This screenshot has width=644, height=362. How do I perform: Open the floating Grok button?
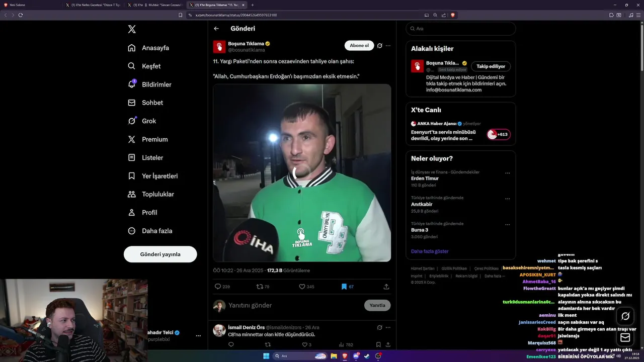point(625,316)
